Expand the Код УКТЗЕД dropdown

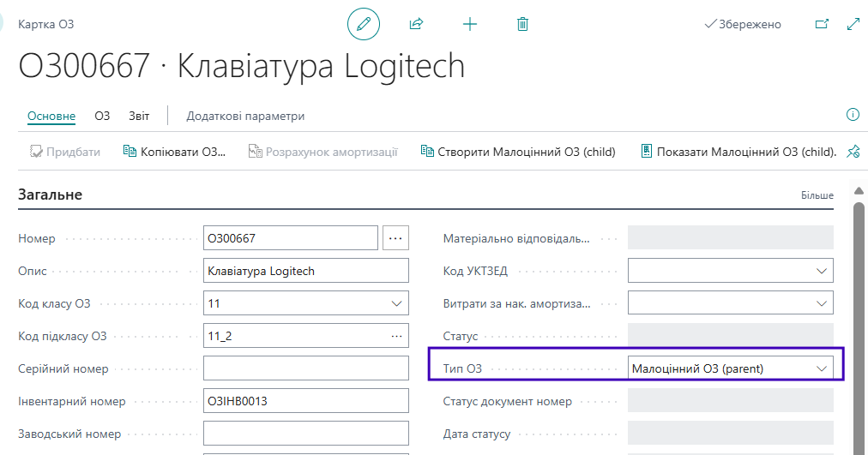(x=822, y=272)
